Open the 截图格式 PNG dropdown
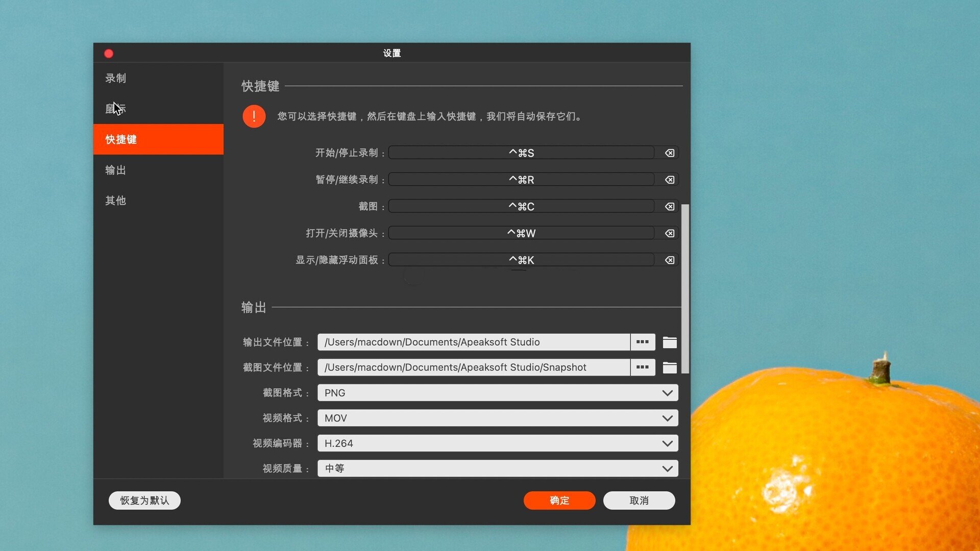 (498, 393)
